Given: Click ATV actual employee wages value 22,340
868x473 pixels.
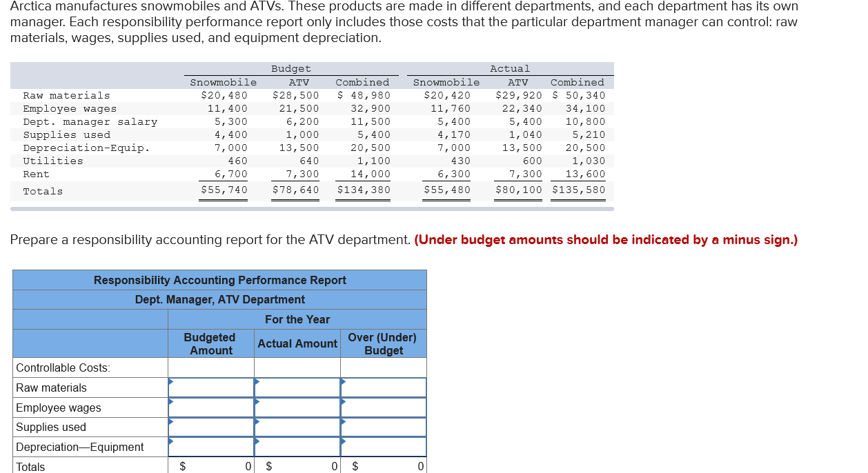Looking at the screenshot, I should (x=522, y=108).
